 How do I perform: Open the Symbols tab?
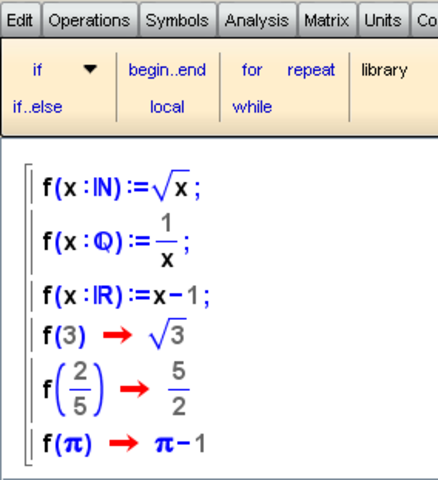click(x=177, y=20)
